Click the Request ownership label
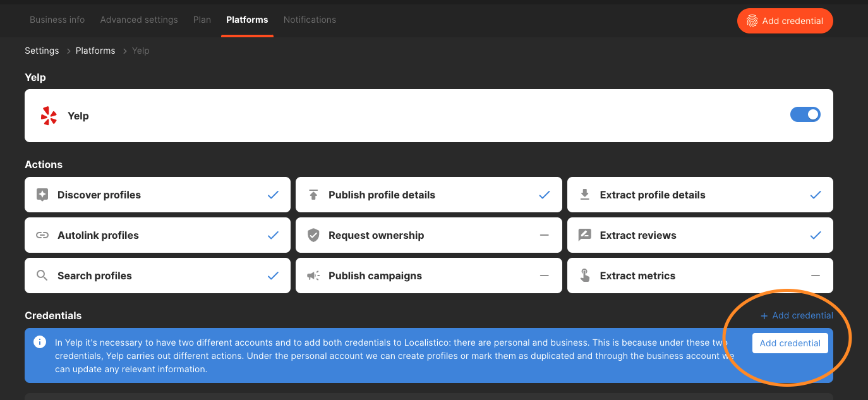The width and height of the screenshot is (868, 400). coord(377,235)
